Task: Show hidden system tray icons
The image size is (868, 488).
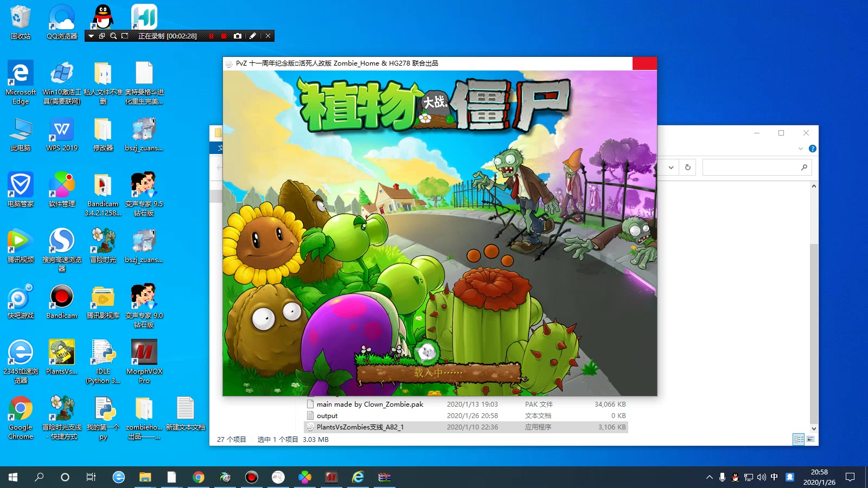Action: [709, 477]
